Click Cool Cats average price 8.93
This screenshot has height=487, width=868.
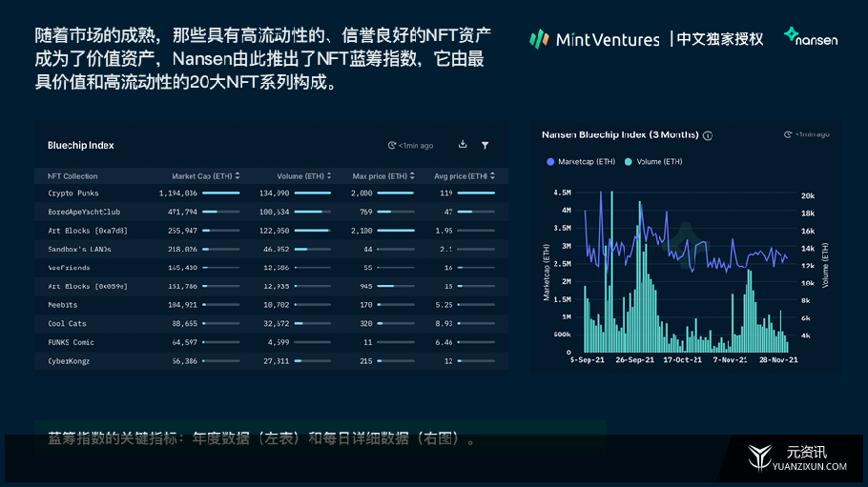click(x=444, y=324)
